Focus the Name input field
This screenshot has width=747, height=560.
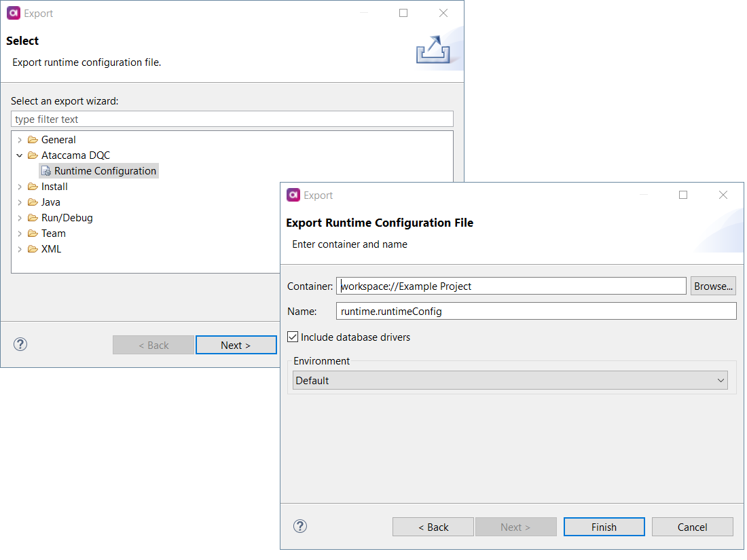click(x=536, y=311)
